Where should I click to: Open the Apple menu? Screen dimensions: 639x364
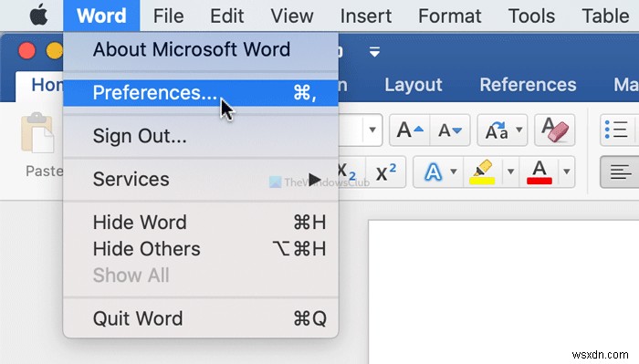click(x=38, y=16)
